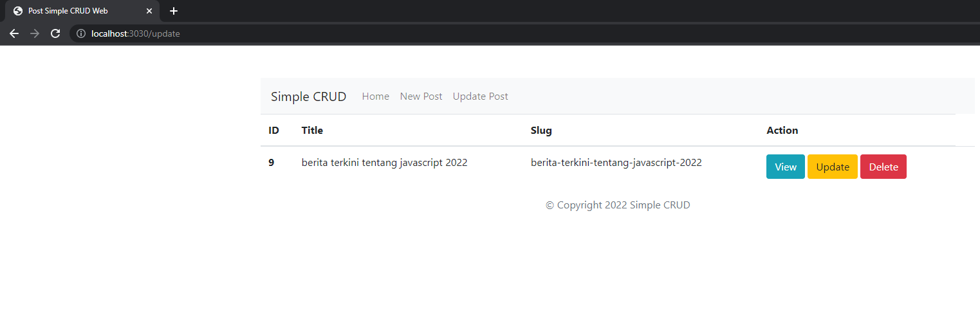Go to Home in the navbar

coord(376,96)
